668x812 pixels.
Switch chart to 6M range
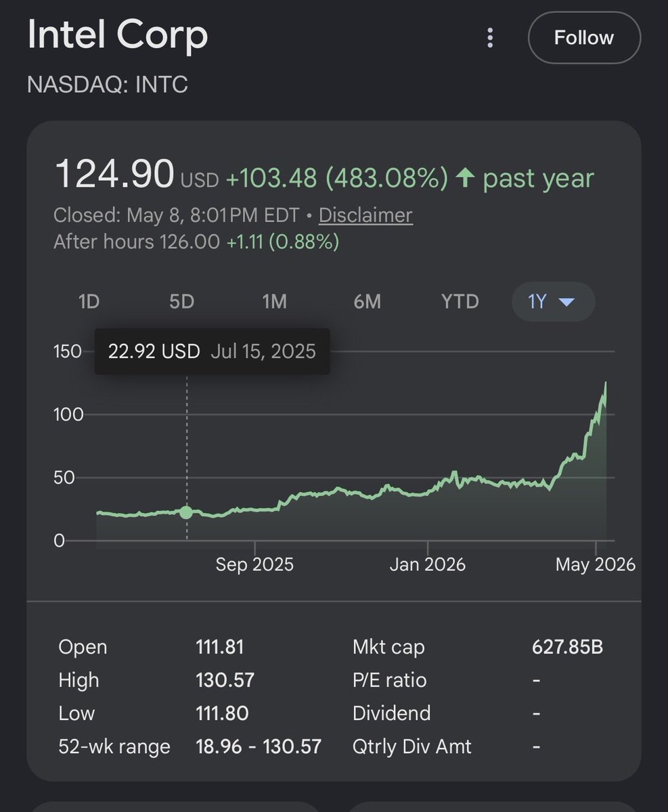point(367,301)
